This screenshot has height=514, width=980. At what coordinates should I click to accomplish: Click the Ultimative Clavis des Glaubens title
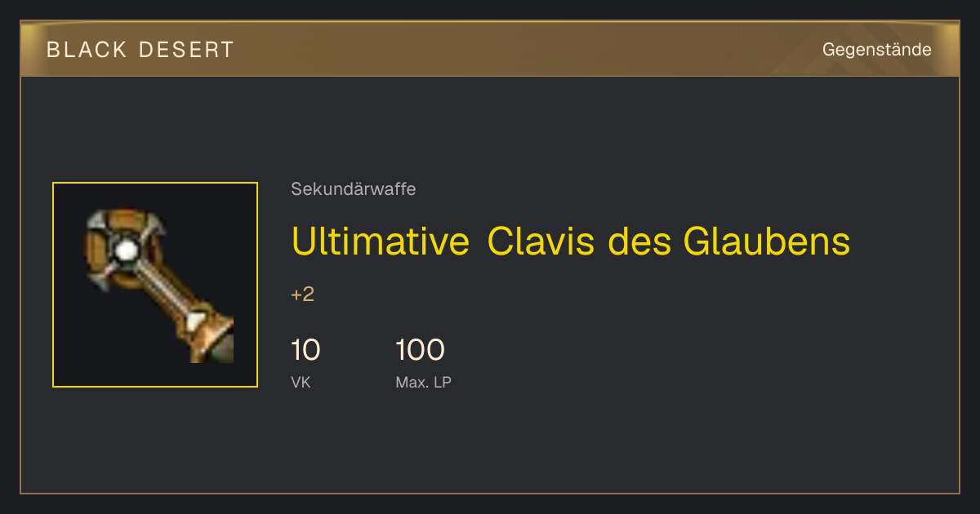click(x=570, y=241)
